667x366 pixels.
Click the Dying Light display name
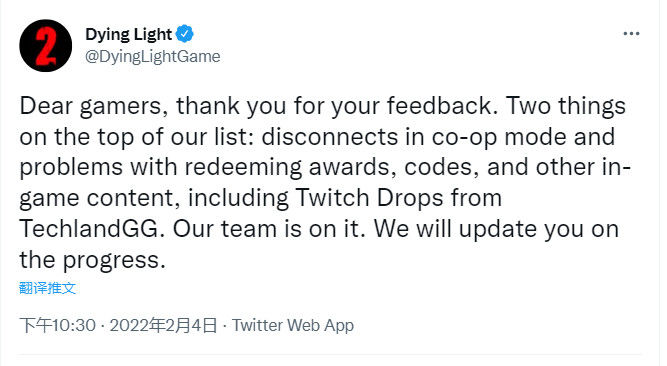click(128, 34)
